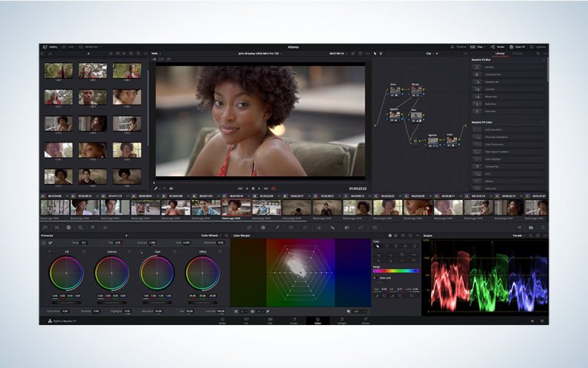
Task: Click the Gain color wheel
Action: click(x=157, y=272)
